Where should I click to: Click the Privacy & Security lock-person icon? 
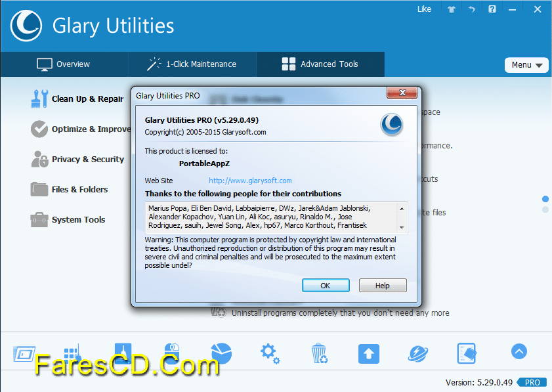coord(39,159)
